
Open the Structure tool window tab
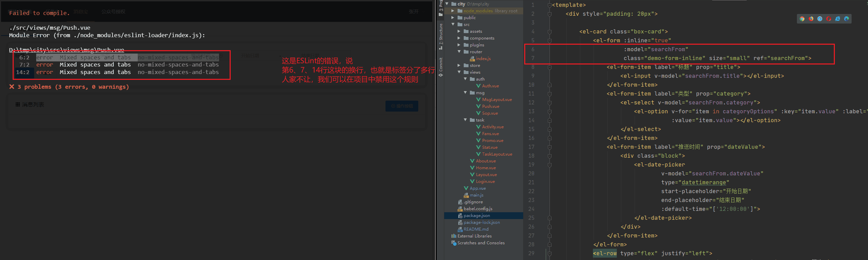coord(440,37)
